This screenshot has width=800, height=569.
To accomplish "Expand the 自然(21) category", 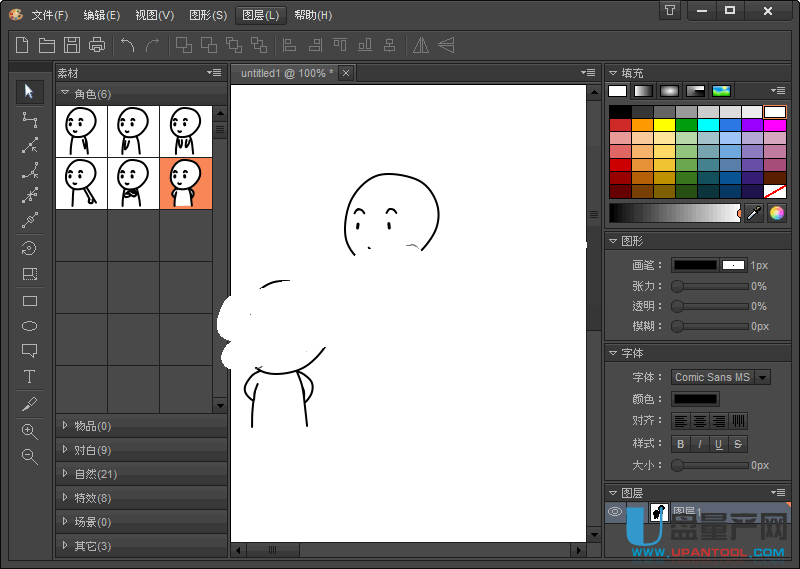I will pyautogui.click(x=96, y=474).
